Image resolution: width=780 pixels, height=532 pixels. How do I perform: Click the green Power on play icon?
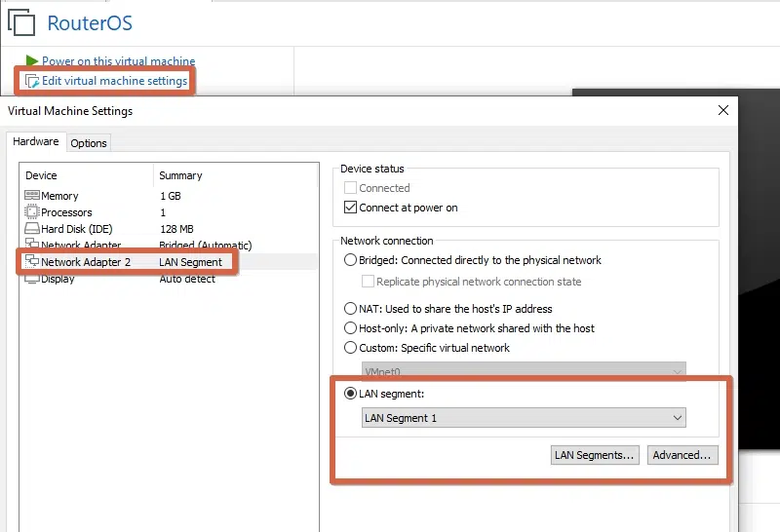tap(32, 61)
